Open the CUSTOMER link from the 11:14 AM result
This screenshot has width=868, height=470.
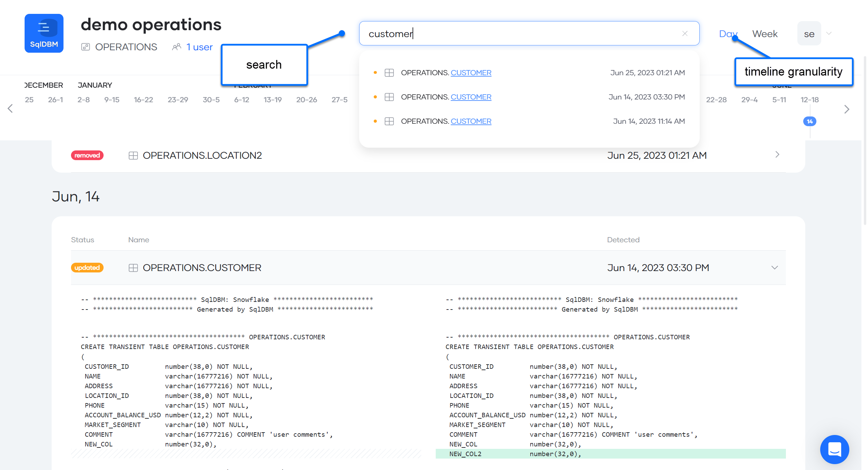[x=471, y=121]
